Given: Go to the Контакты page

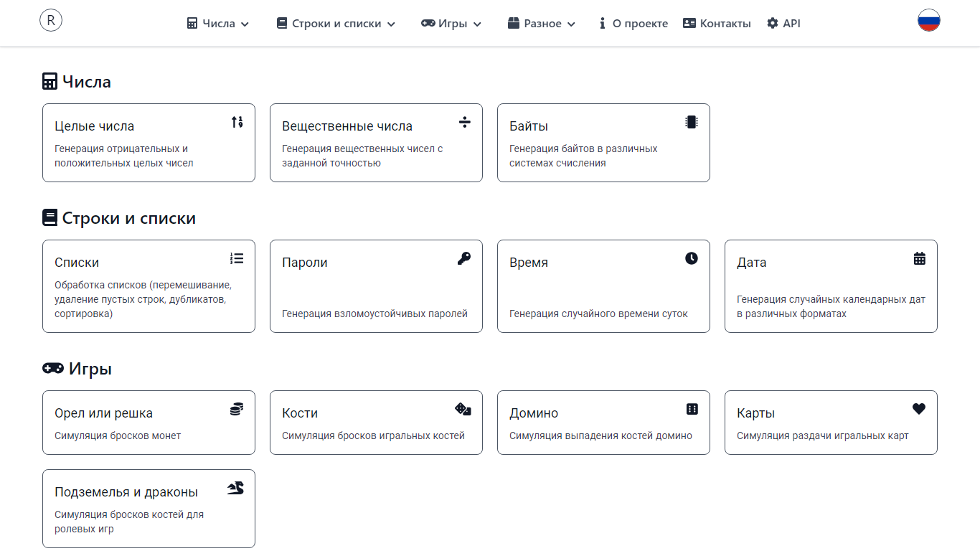Looking at the screenshot, I should pyautogui.click(x=717, y=24).
